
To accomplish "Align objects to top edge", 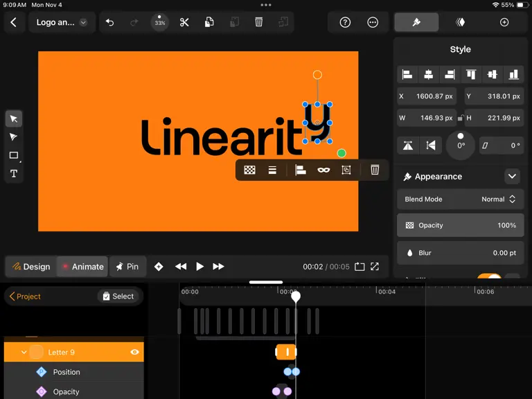I will [x=471, y=74].
